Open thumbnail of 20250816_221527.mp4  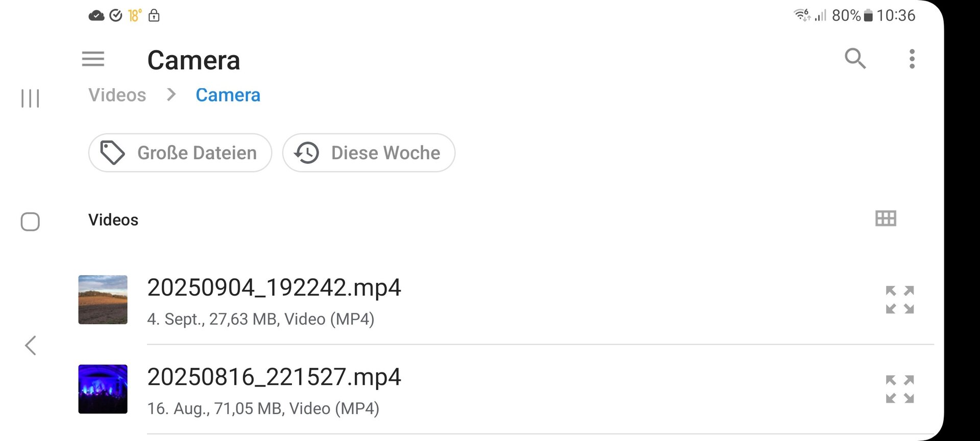103,389
